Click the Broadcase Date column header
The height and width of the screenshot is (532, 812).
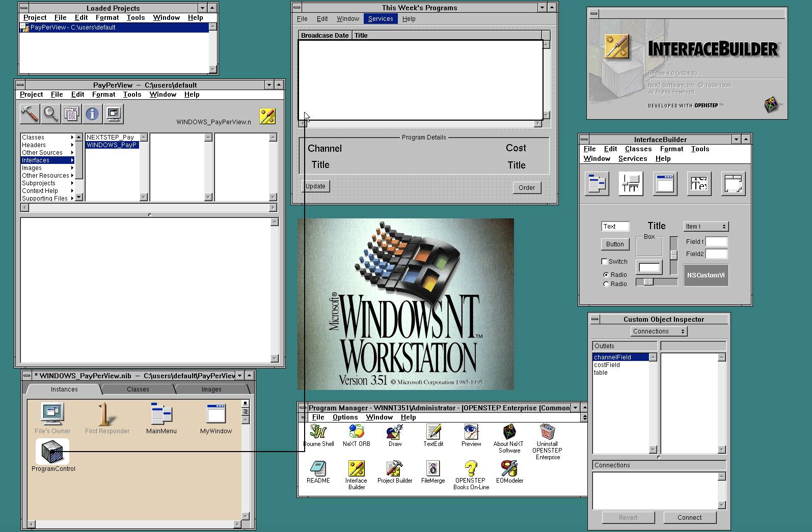point(325,36)
